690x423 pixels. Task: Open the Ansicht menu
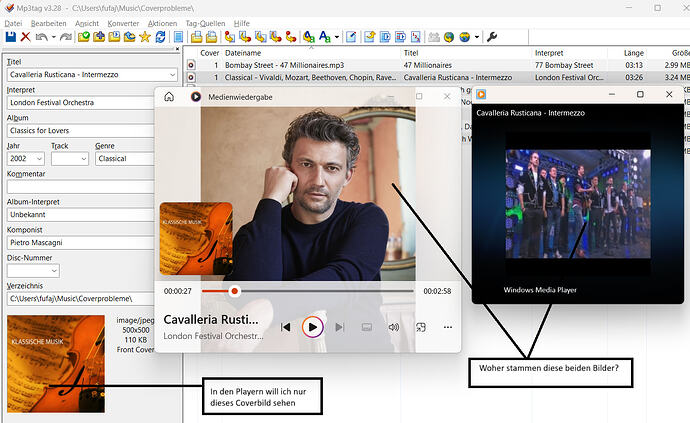pyautogui.click(x=87, y=23)
